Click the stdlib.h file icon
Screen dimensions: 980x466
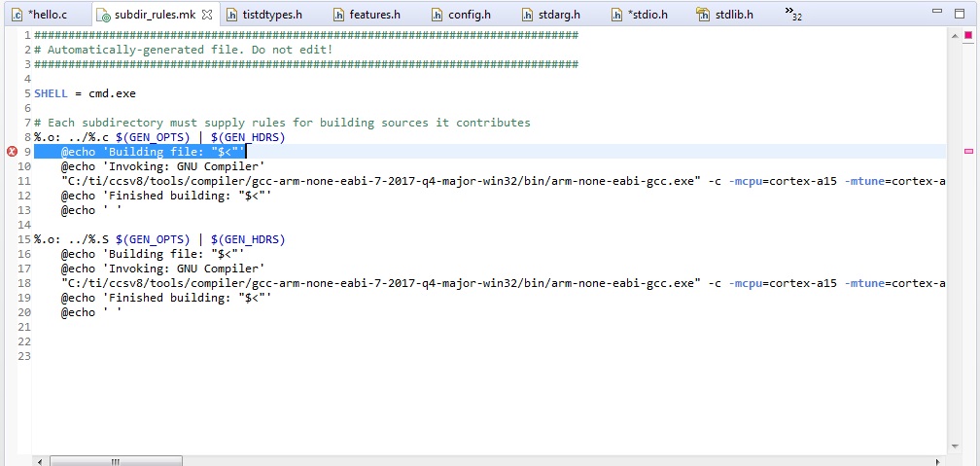coord(703,15)
